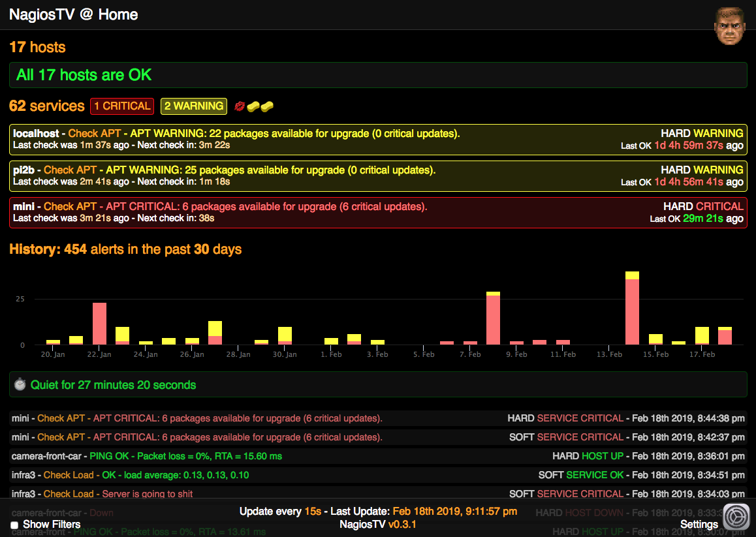Select the mini APT CRITICAL service row
756x537 pixels.
click(x=378, y=213)
